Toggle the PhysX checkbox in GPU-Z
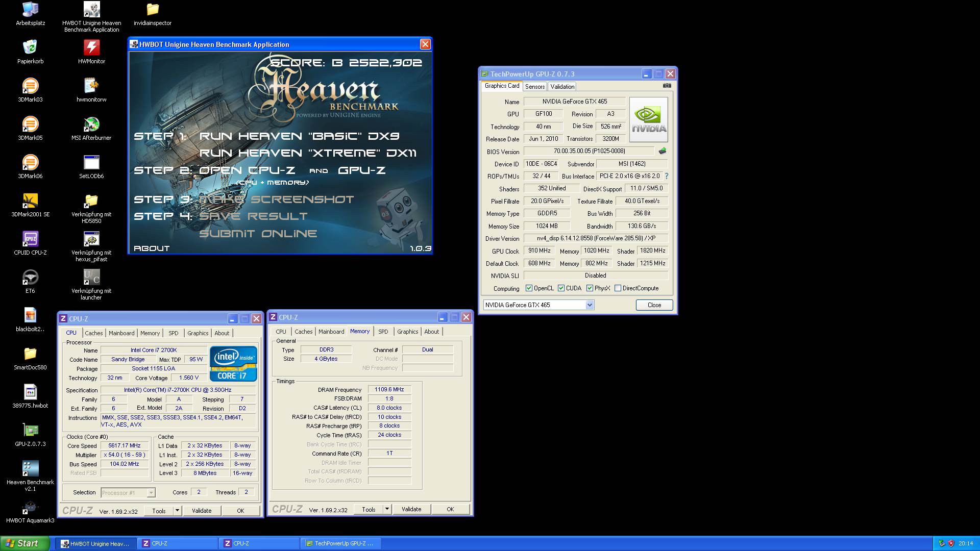The width and height of the screenshot is (980, 551). tap(590, 288)
